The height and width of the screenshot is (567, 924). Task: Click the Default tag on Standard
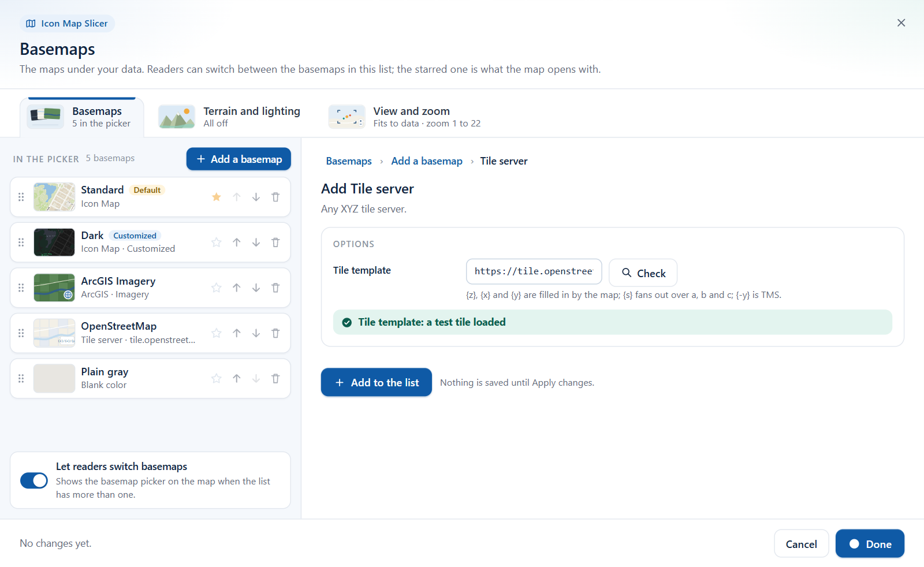[x=147, y=190]
